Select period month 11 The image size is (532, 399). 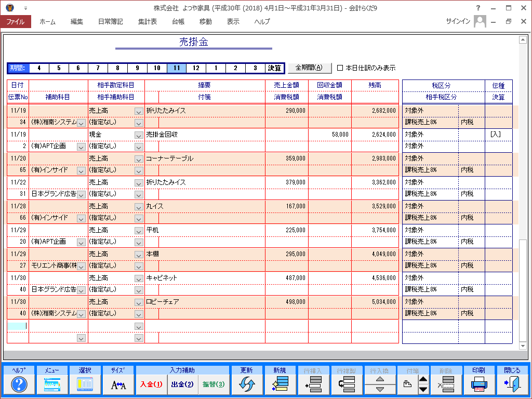tap(177, 68)
